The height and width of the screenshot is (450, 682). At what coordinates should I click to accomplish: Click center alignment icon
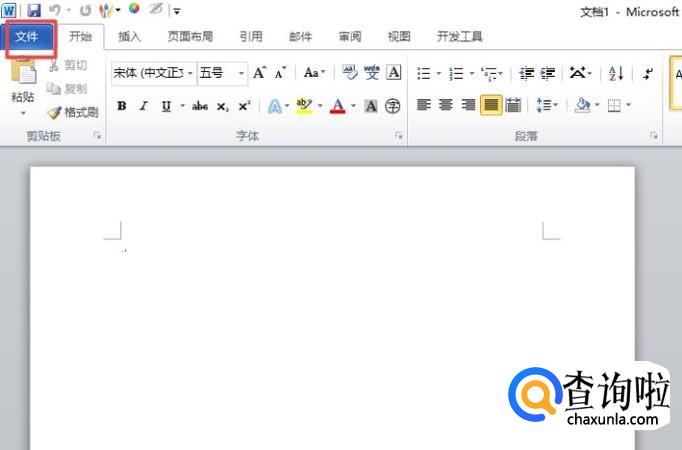click(x=446, y=105)
